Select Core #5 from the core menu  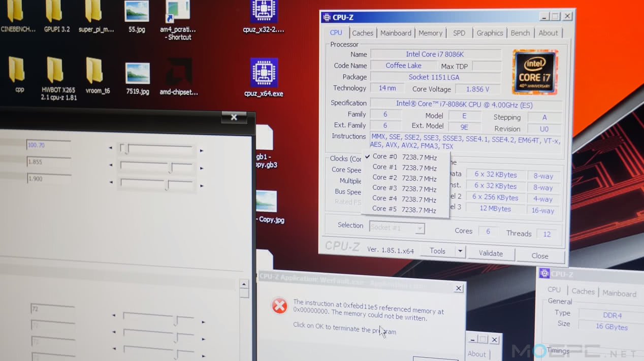[405, 209]
